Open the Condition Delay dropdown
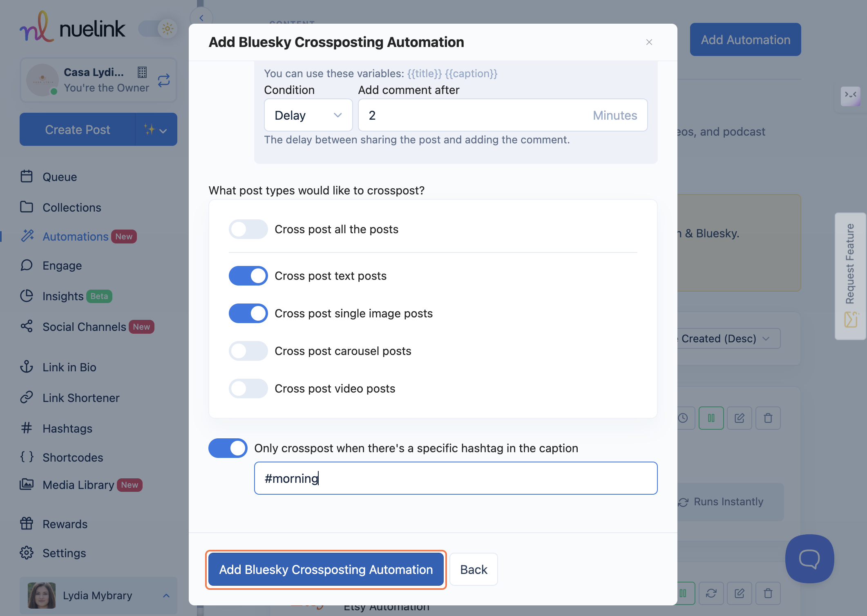The height and width of the screenshot is (616, 867). point(308,115)
